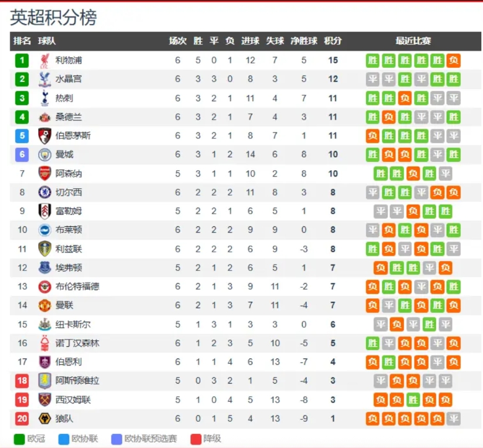
Task: Click the Wolves club crest icon
Action: [x=44, y=418]
